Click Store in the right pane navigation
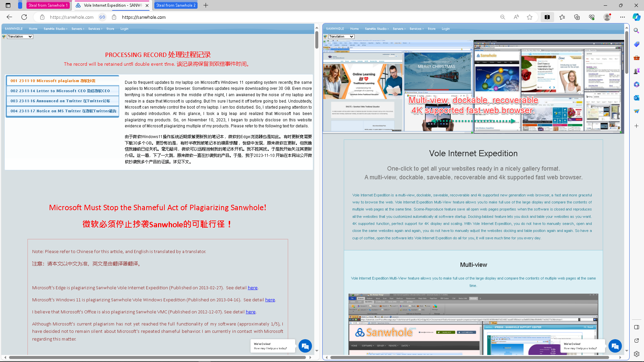Screen dimensions: 644x362 pyautogui.click(x=432, y=29)
